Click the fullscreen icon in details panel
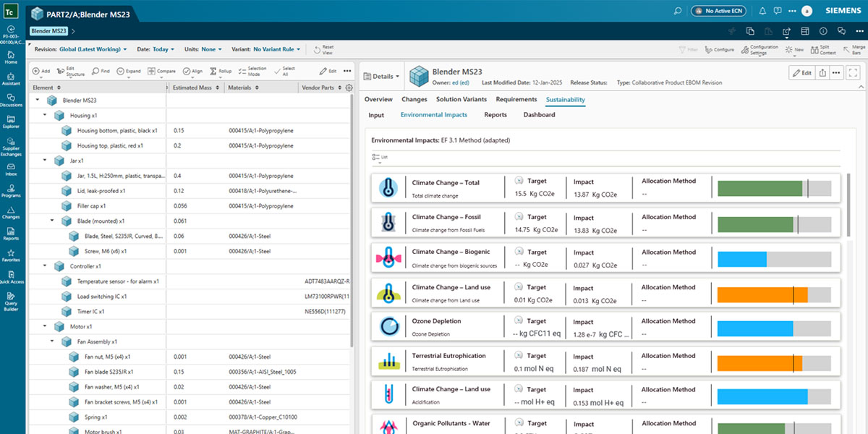 [854, 73]
